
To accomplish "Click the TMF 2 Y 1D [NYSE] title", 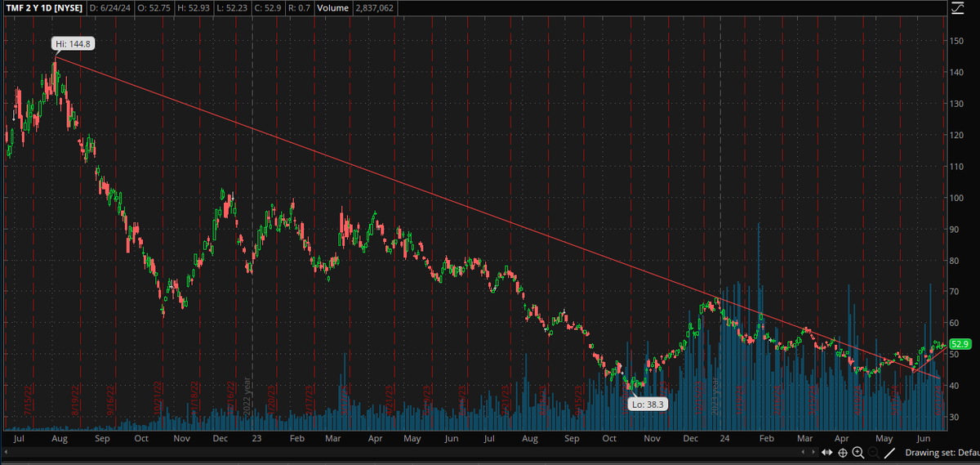I will 42,8.
